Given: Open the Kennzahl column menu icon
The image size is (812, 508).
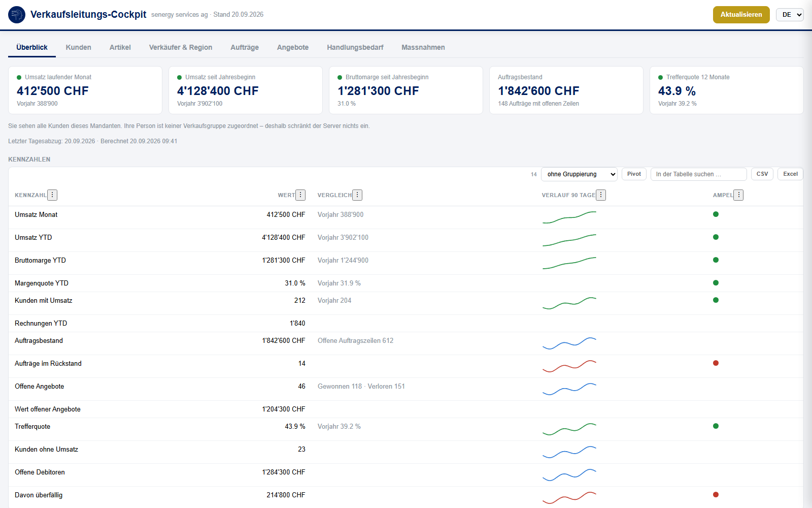Looking at the screenshot, I should pyautogui.click(x=52, y=195).
